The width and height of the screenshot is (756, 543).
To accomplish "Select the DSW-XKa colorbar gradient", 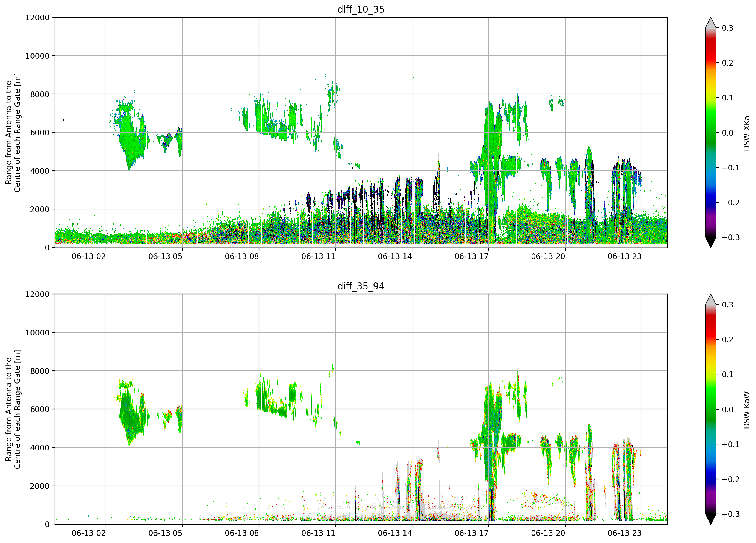I will tap(711, 132).
